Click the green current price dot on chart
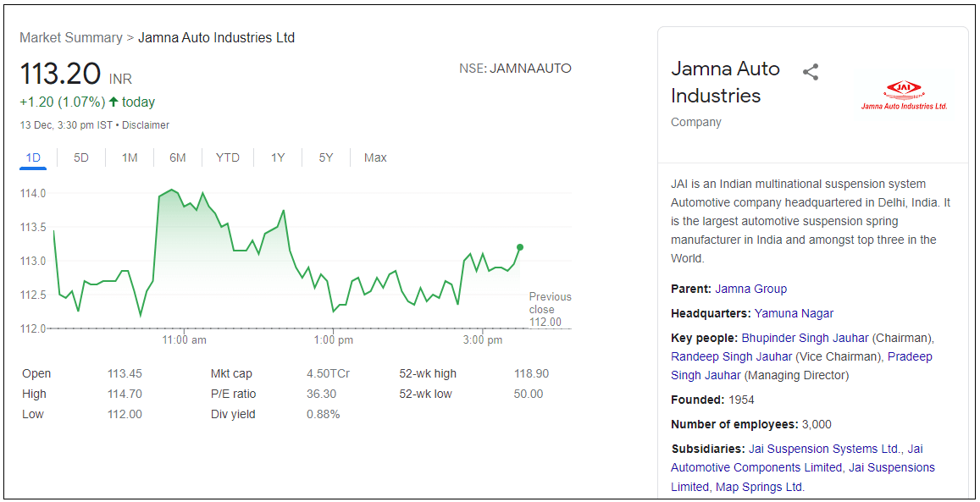 click(x=520, y=247)
